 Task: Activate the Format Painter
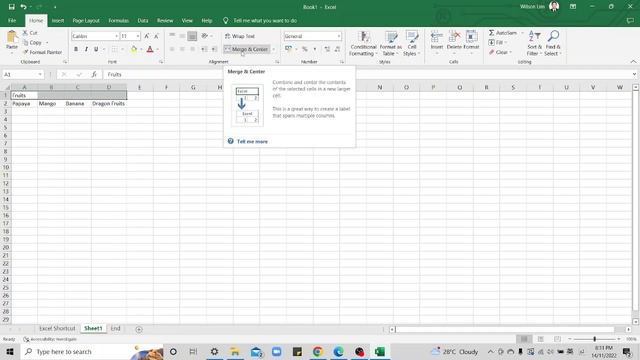pyautogui.click(x=42, y=52)
